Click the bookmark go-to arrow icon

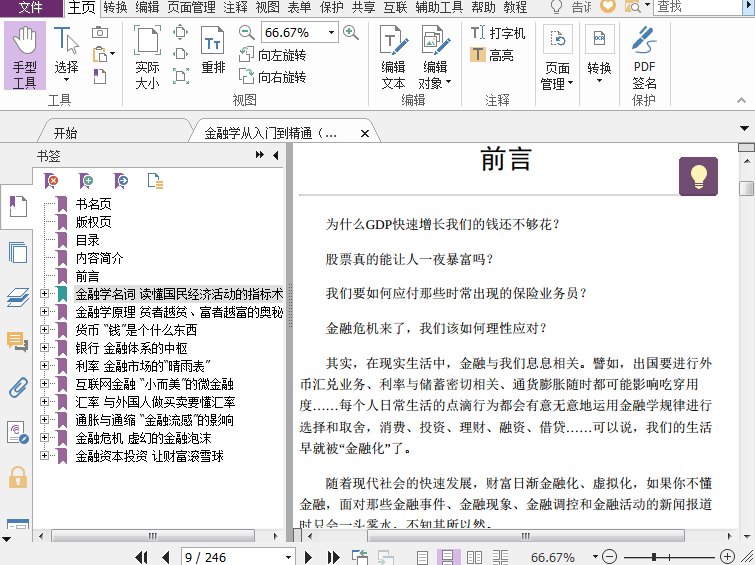click(x=121, y=181)
